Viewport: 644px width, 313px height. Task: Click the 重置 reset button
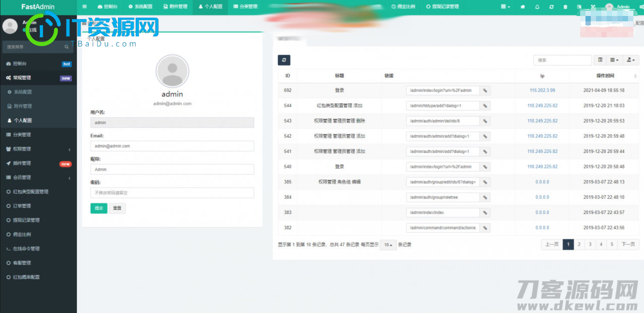tap(117, 208)
